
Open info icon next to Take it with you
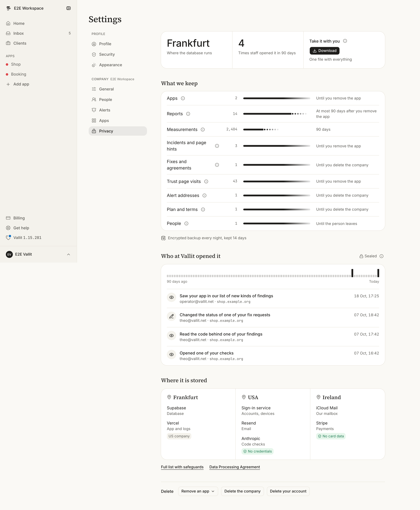click(x=345, y=41)
